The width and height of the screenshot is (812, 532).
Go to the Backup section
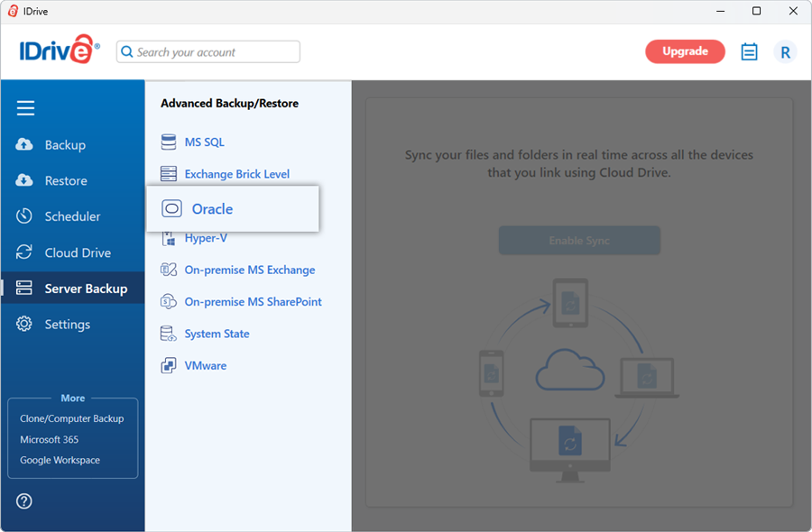click(65, 145)
